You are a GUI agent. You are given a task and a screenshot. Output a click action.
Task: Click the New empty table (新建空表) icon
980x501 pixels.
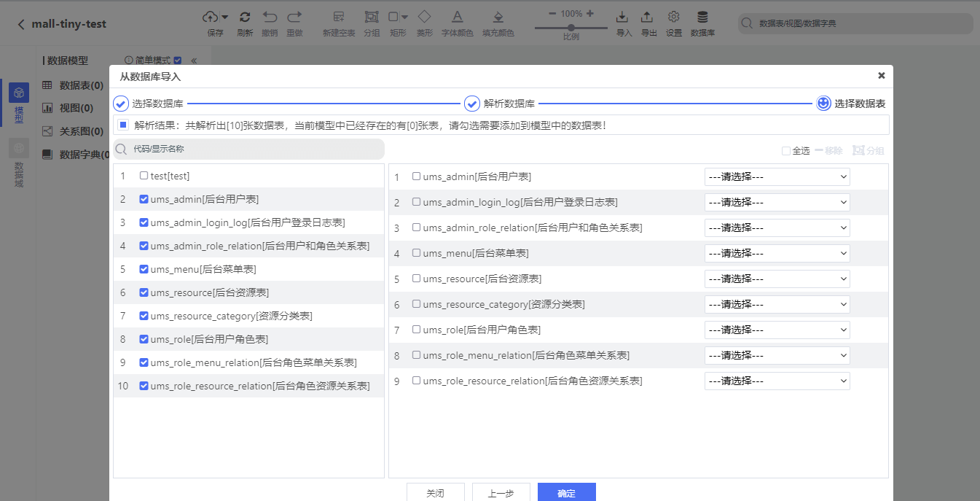point(339,17)
